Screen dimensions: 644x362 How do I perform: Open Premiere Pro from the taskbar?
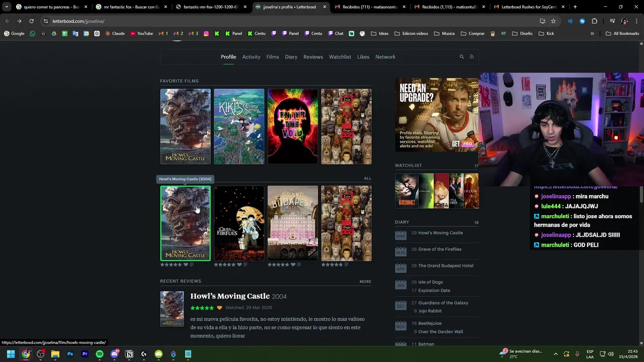[85, 354]
